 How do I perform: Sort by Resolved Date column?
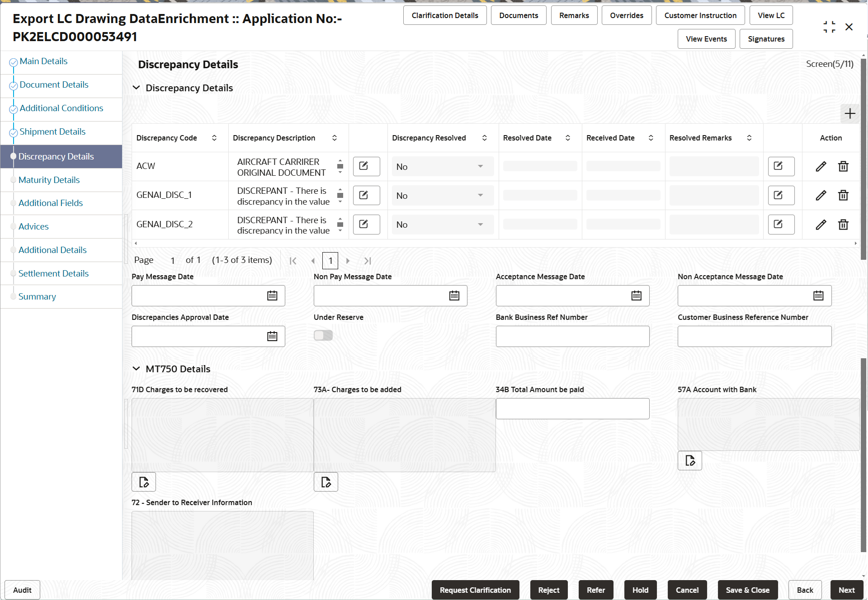pyautogui.click(x=568, y=138)
